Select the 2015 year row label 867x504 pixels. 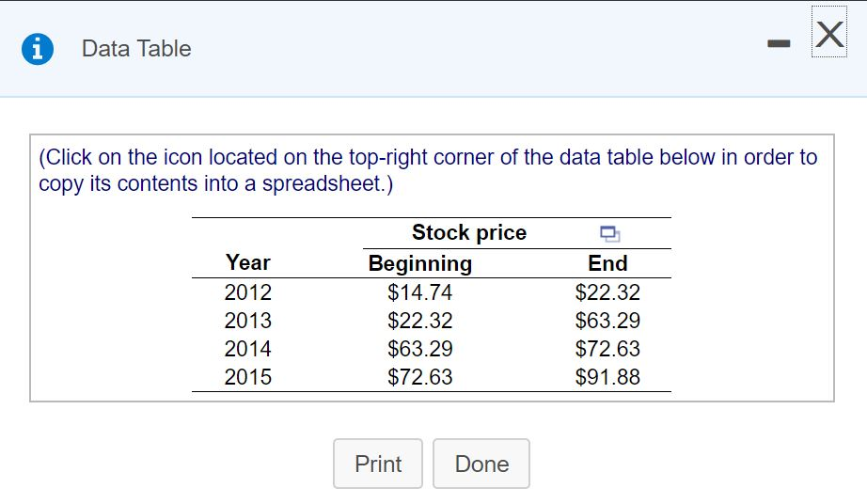(x=248, y=377)
